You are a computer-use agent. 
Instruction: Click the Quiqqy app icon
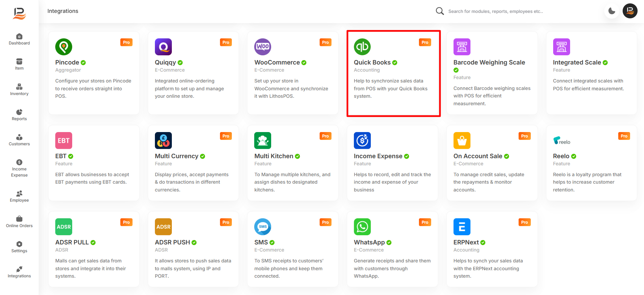click(163, 47)
